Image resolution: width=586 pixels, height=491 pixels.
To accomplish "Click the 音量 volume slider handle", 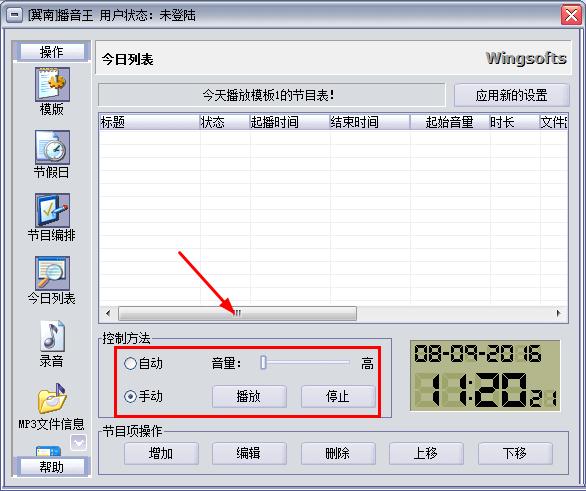I will click(263, 362).
